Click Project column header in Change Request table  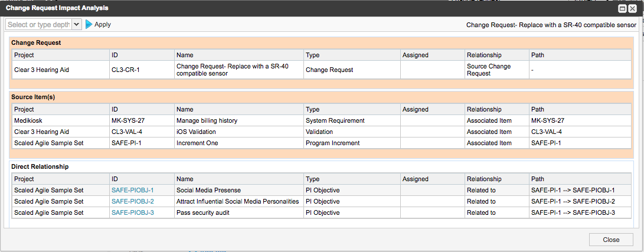click(24, 55)
